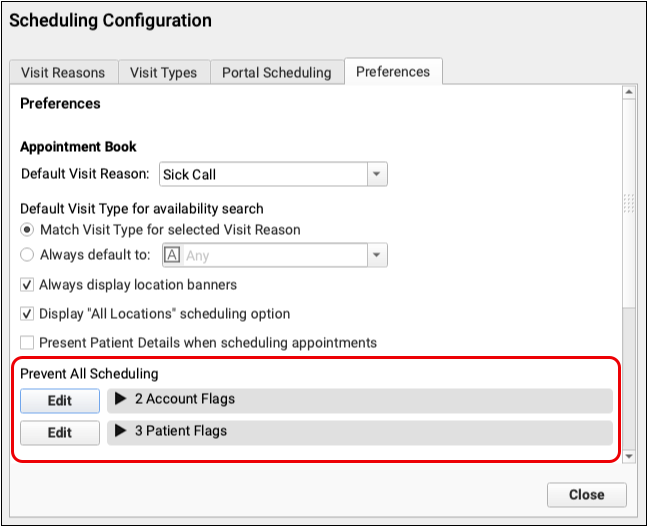Select the Portal Scheduling tab

click(x=276, y=73)
